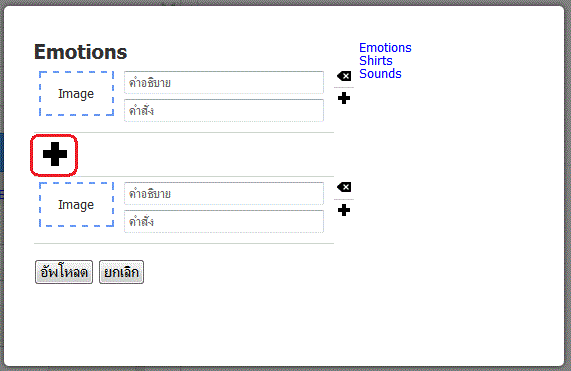571x371 pixels.
Task: Select the first Image upload placeholder
Action: [x=76, y=94]
